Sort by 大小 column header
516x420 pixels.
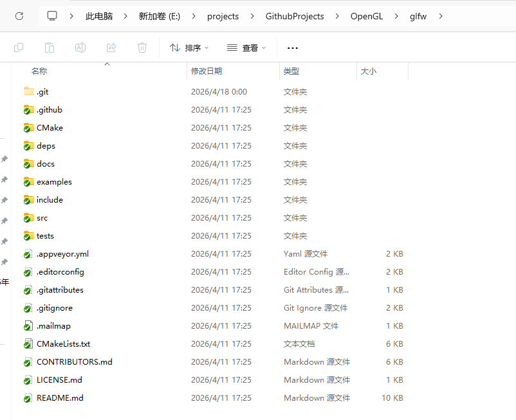[368, 71]
